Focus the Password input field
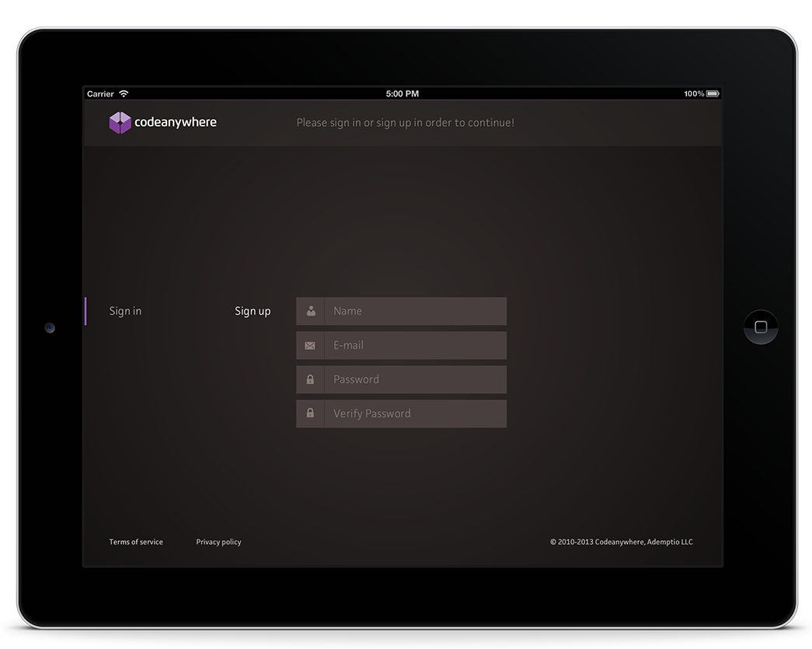This screenshot has height=649, width=812. click(x=402, y=379)
